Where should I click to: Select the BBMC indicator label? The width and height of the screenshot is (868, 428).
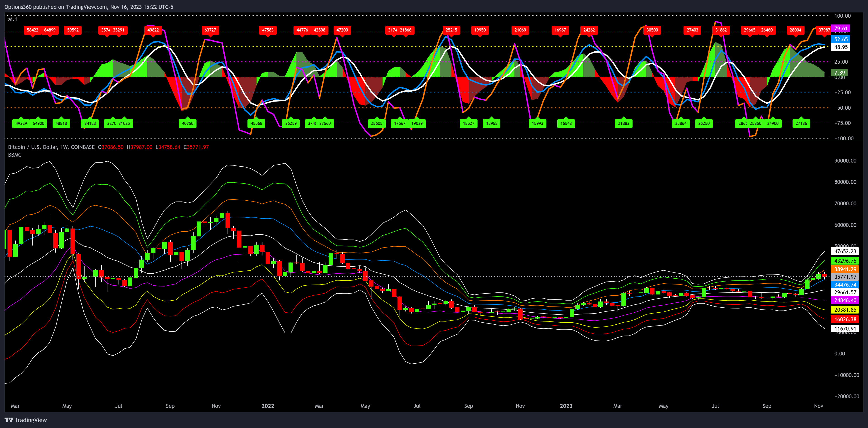15,155
